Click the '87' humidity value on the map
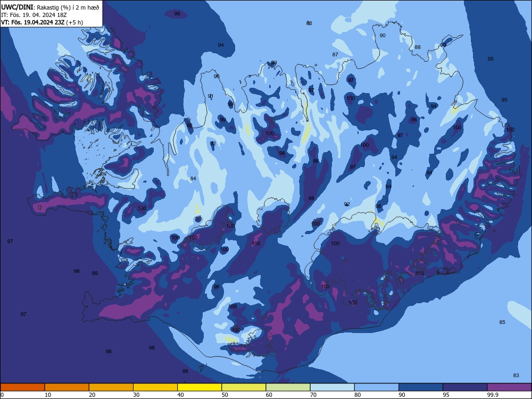Screen dimensions: 532x399 pyautogui.click(x=335, y=54)
